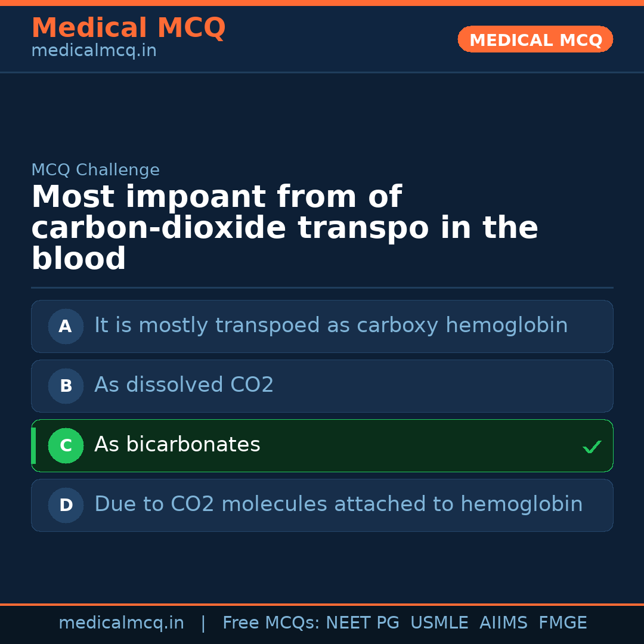Choose the answer text about carboxy hemoglobin

[x=331, y=326]
